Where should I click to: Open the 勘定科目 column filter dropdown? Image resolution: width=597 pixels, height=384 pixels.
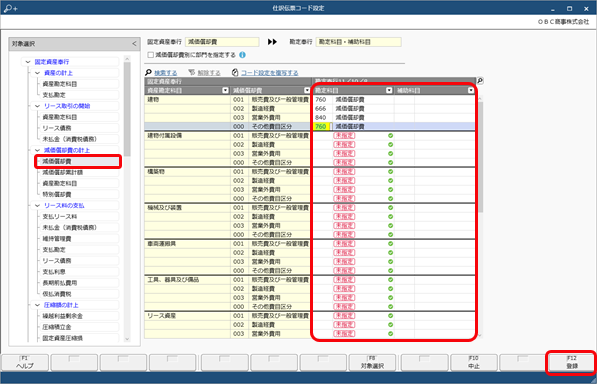coord(389,90)
